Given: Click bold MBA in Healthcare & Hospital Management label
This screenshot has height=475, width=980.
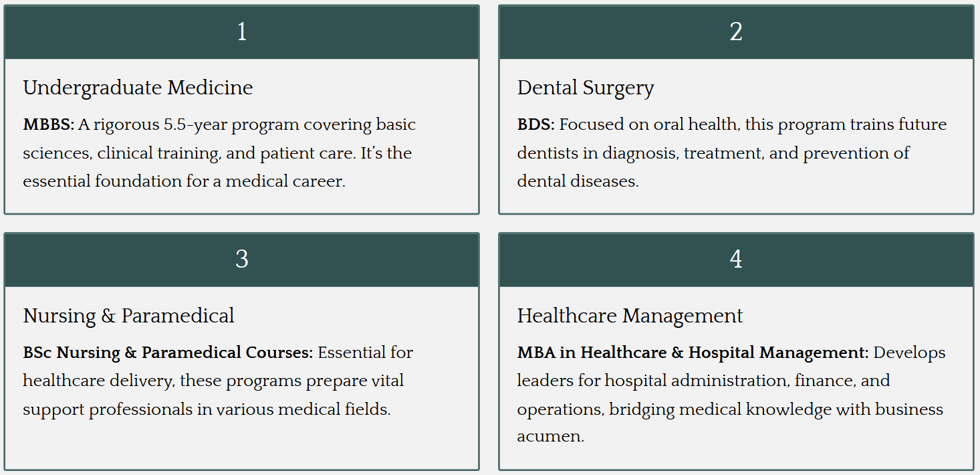Looking at the screenshot, I should tap(693, 353).
